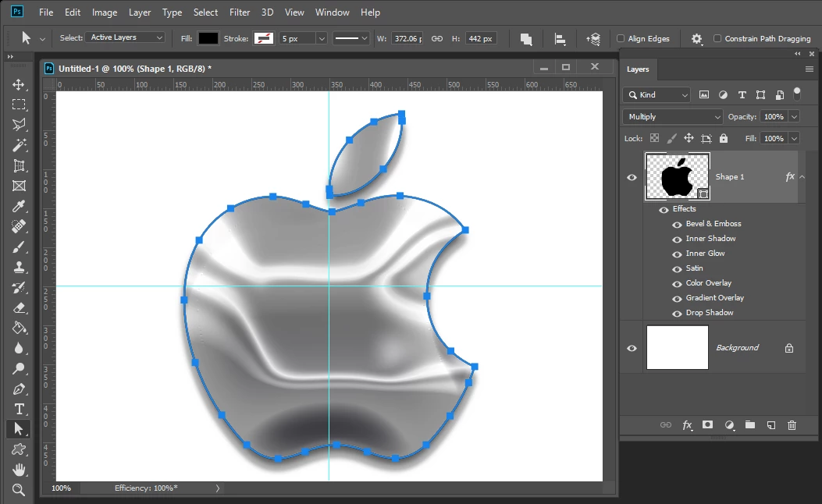Screen dimensions: 822x504
Task: Create a new layer group
Action: point(750,425)
